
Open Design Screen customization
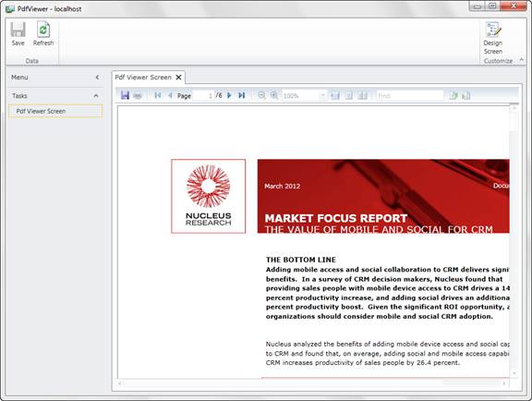tap(493, 39)
